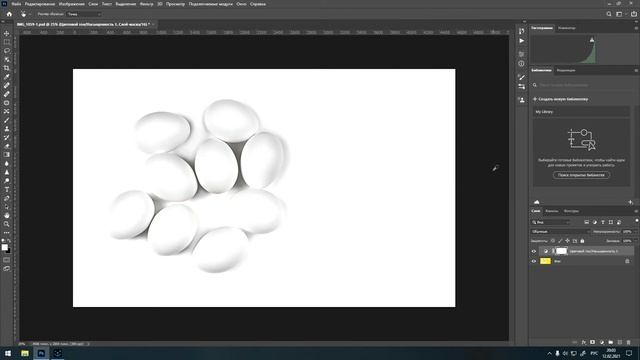
Task: Open Photoshop search magnifier icon
Action: (609, 14)
